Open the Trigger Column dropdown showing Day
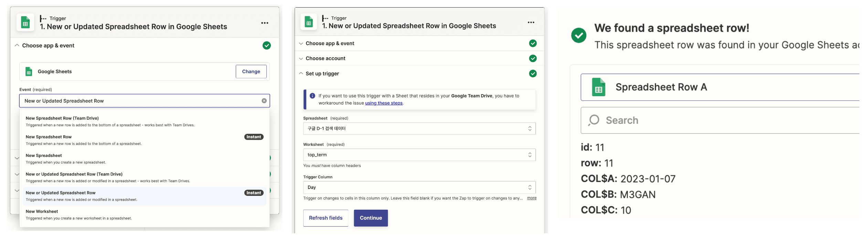The height and width of the screenshot is (240, 868). coord(419,187)
